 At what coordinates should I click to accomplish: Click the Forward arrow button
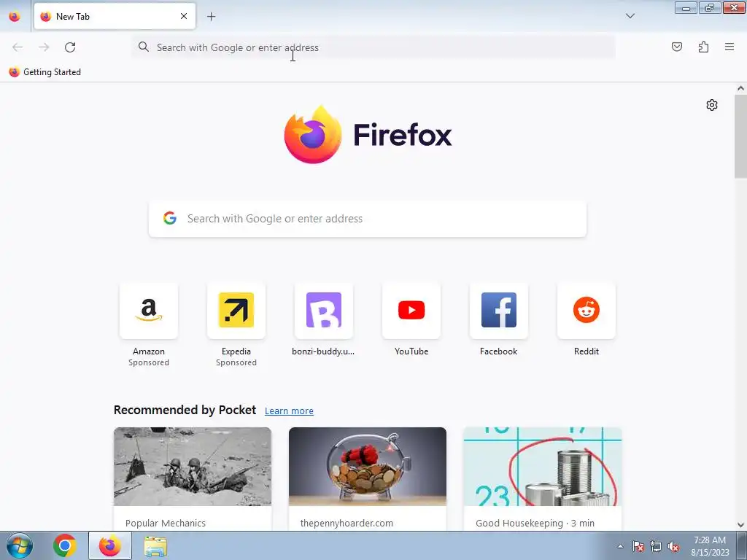tap(44, 47)
